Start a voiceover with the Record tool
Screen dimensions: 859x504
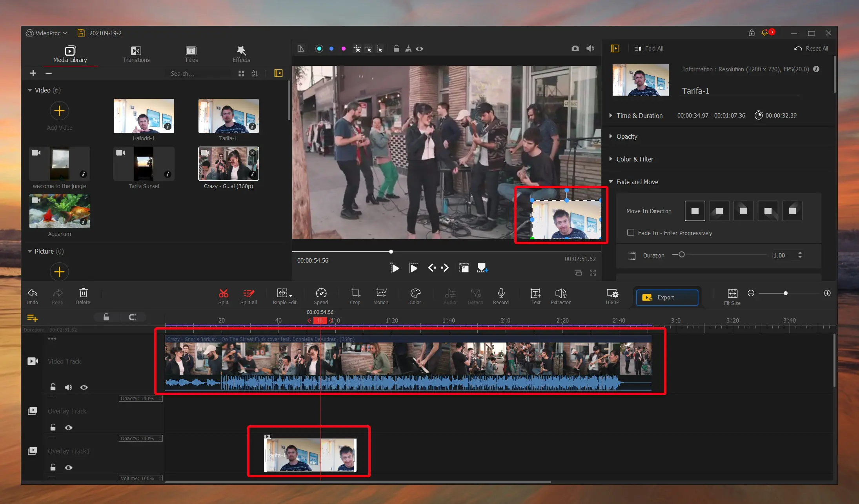[x=500, y=296]
